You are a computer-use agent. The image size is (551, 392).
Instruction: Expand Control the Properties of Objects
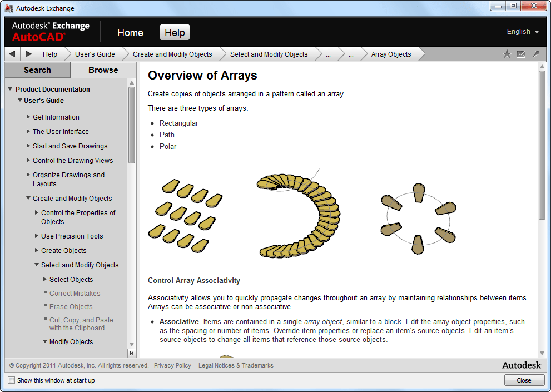37,212
